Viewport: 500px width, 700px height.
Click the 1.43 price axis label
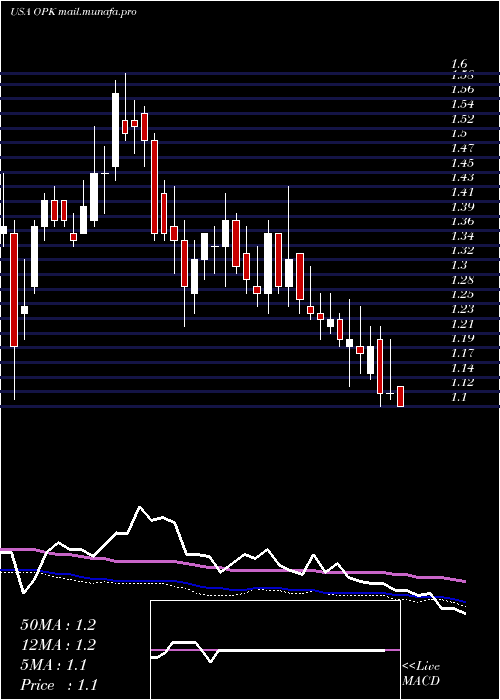click(462, 177)
